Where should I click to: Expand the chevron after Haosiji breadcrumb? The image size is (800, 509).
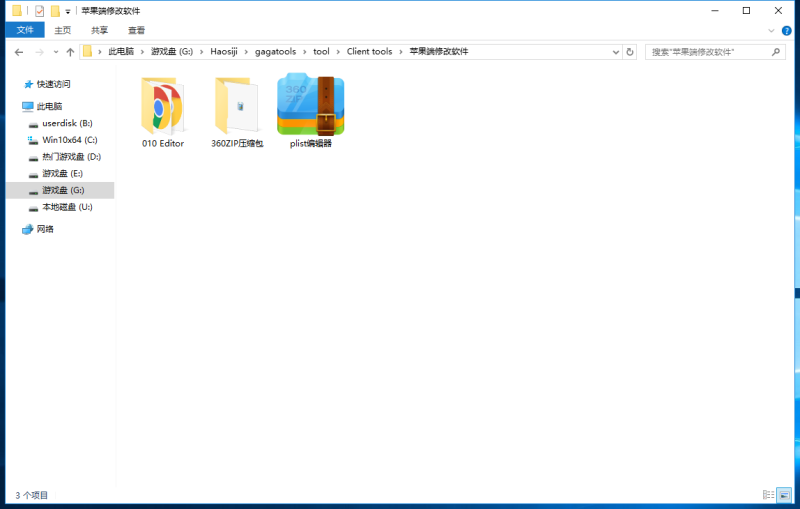pos(246,52)
